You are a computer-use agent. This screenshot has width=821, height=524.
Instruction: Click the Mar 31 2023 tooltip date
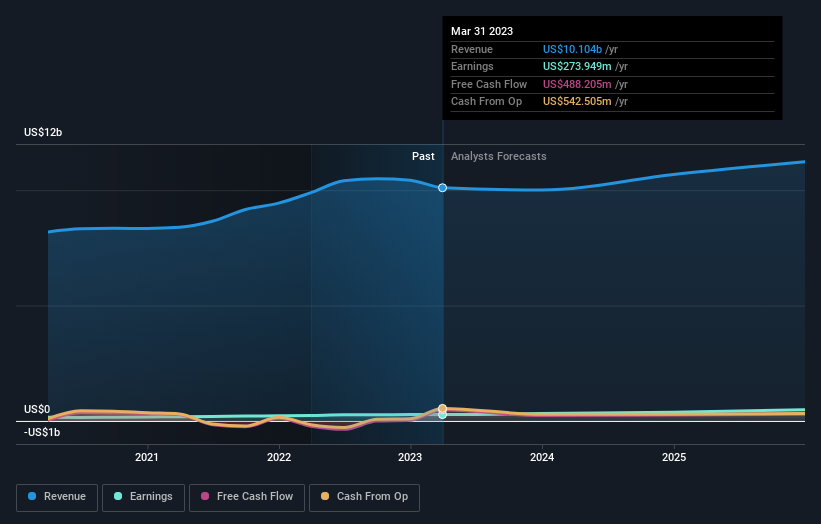pyautogui.click(x=482, y=31)
